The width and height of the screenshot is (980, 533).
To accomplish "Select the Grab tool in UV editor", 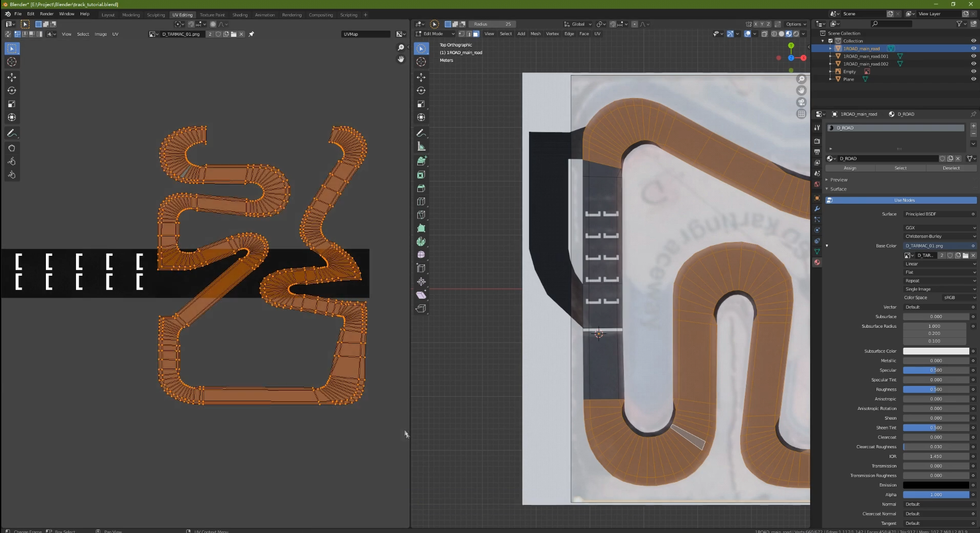I will coord(12,148).
